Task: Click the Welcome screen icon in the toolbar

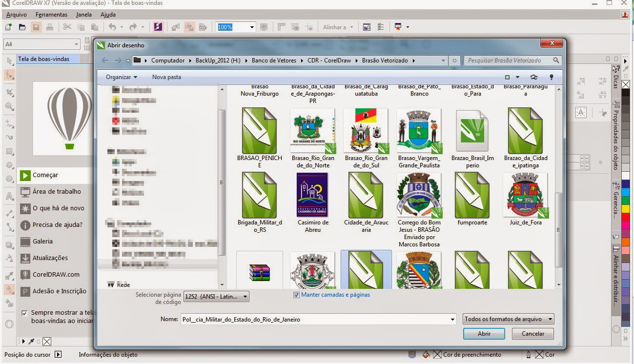Action: coord(367,27)
